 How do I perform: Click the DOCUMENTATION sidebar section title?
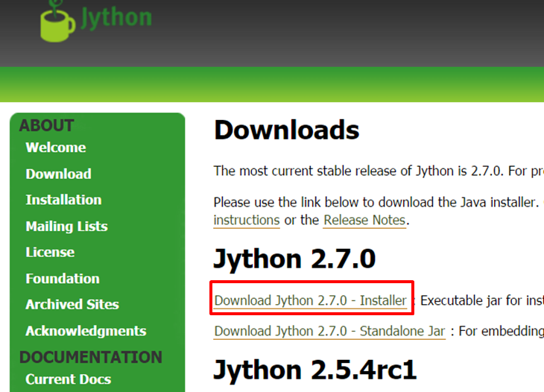coord(91,357)
